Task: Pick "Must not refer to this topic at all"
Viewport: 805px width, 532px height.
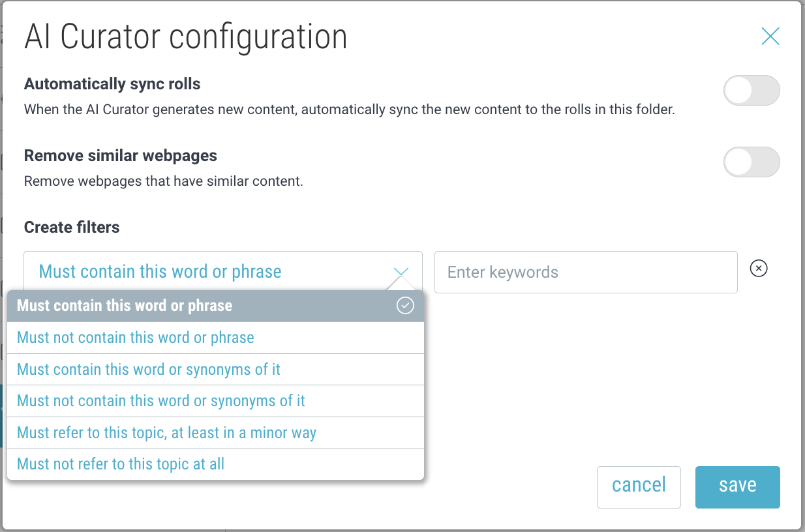Action: coord(121,464)
